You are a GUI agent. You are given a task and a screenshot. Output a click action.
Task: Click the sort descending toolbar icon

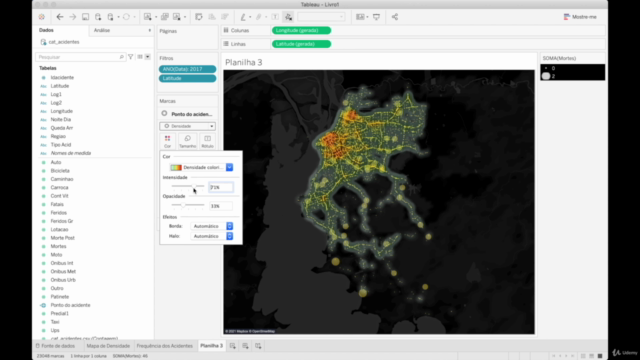coord(224,17)
